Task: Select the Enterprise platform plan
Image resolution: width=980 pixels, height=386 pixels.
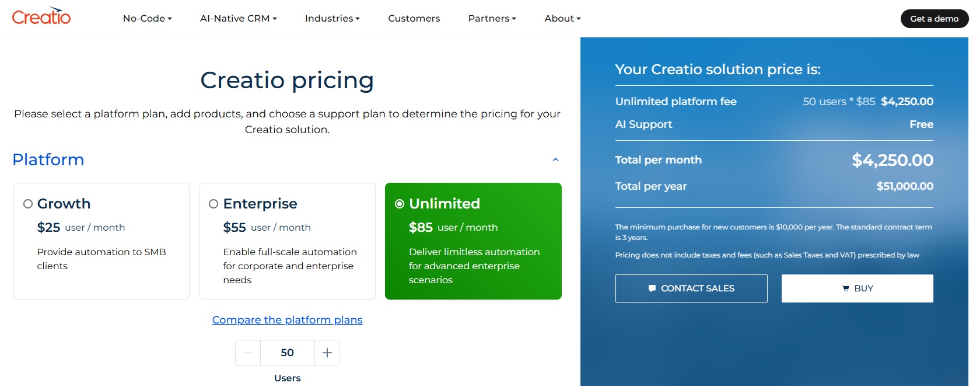Action: (213, 204)
